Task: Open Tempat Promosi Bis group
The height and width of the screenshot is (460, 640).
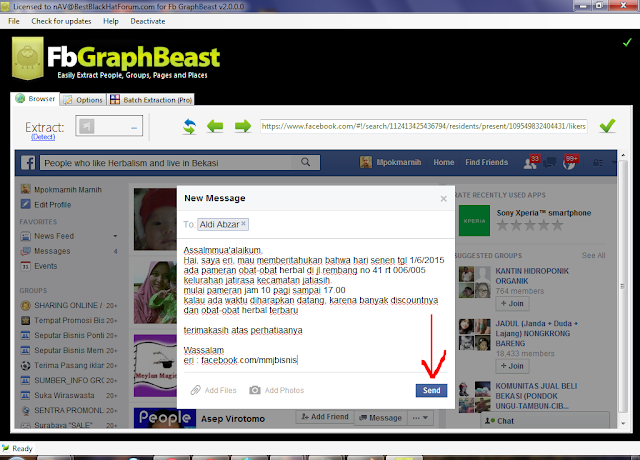Action: pos(69,320)
